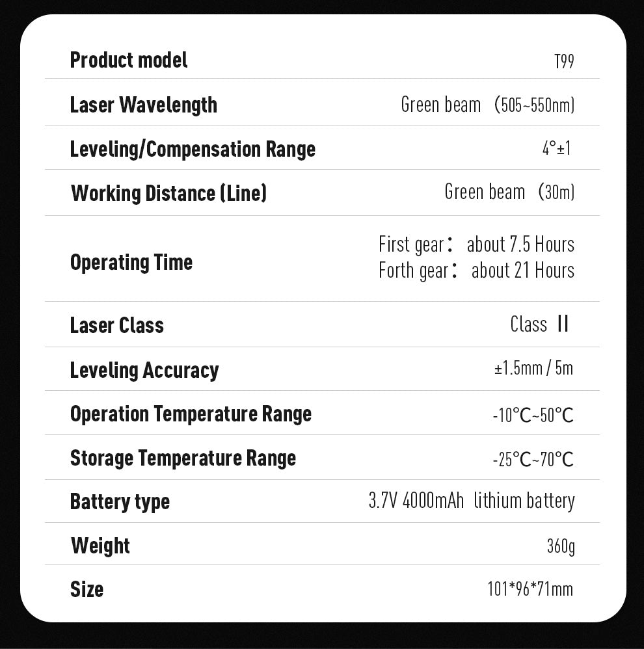This screenshot has width=644, height=649.
Task: Click the Operating Time label
Action: point(131,262)
